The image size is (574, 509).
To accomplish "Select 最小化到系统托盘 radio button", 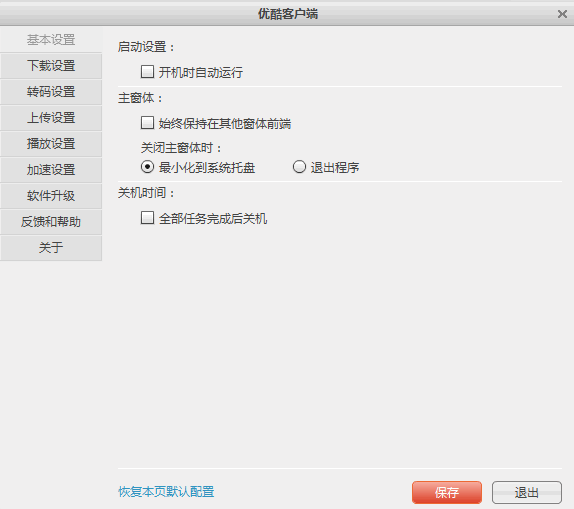I will click(147, 167).
